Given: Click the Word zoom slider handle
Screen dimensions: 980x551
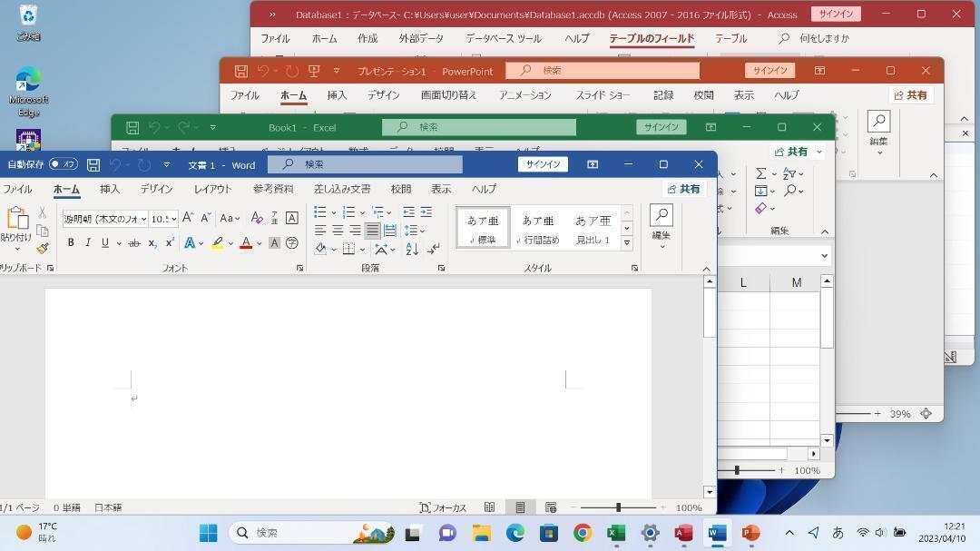Looking at the screenshot, I should [618, 507].
